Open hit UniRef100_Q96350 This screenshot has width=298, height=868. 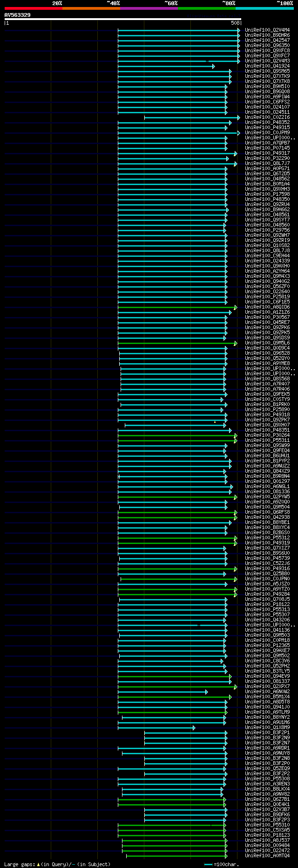coord(267,46)
